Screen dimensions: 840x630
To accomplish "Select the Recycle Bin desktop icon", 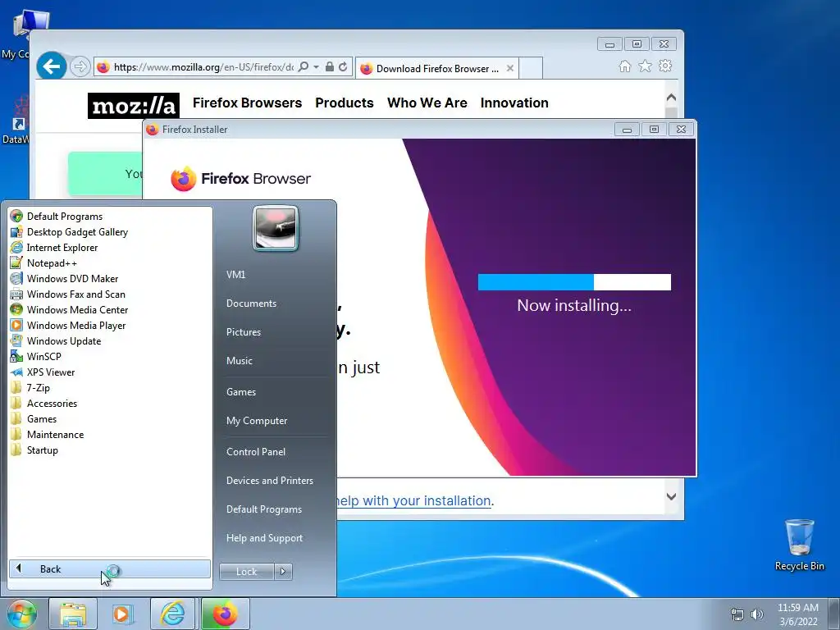I will (x=799, y=546).
